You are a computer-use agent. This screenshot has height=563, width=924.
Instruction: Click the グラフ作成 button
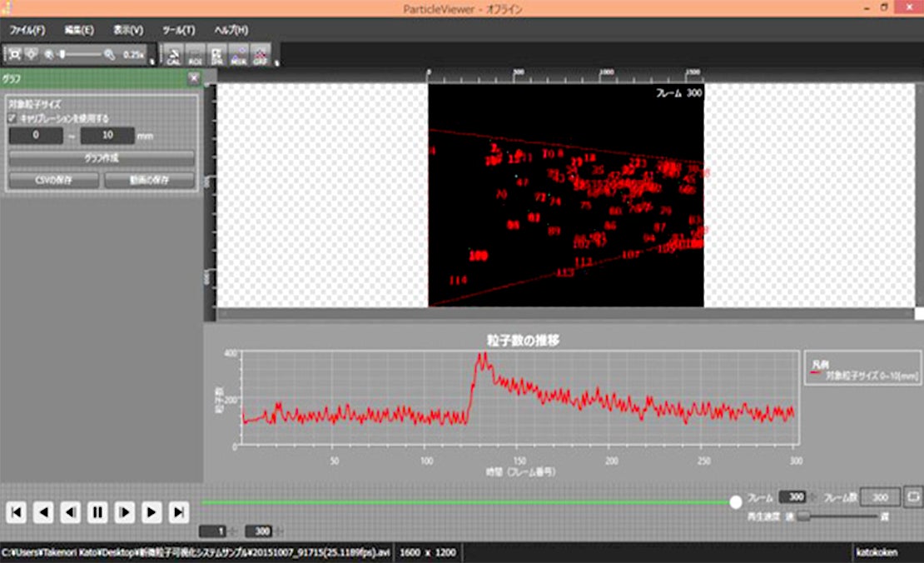pyautogui.click(x=102, y=158)
